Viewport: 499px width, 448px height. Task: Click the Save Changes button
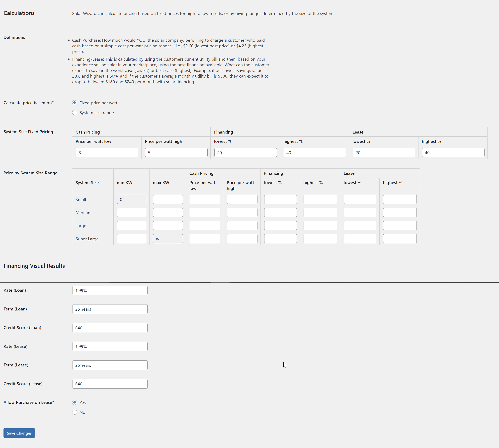(19, 433)
